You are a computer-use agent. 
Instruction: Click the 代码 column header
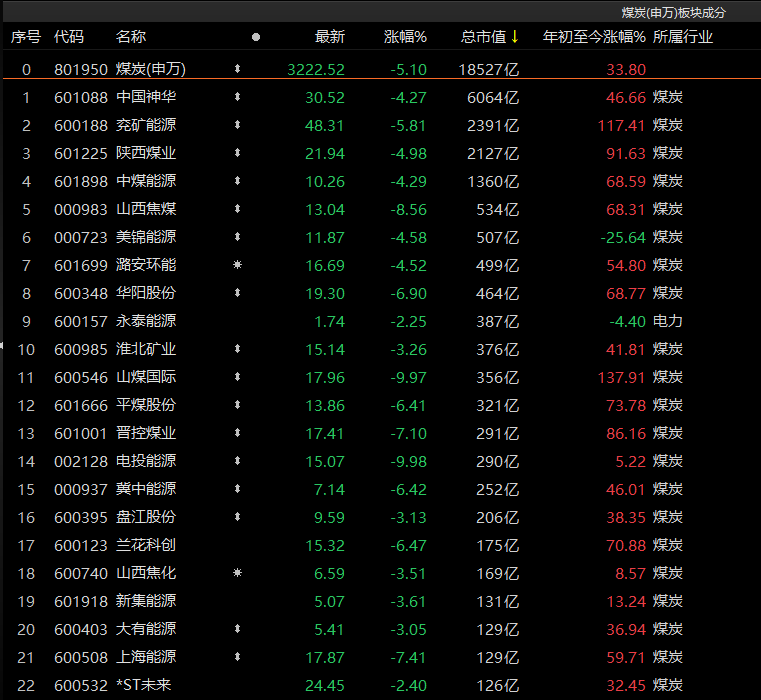click(69, 37)
